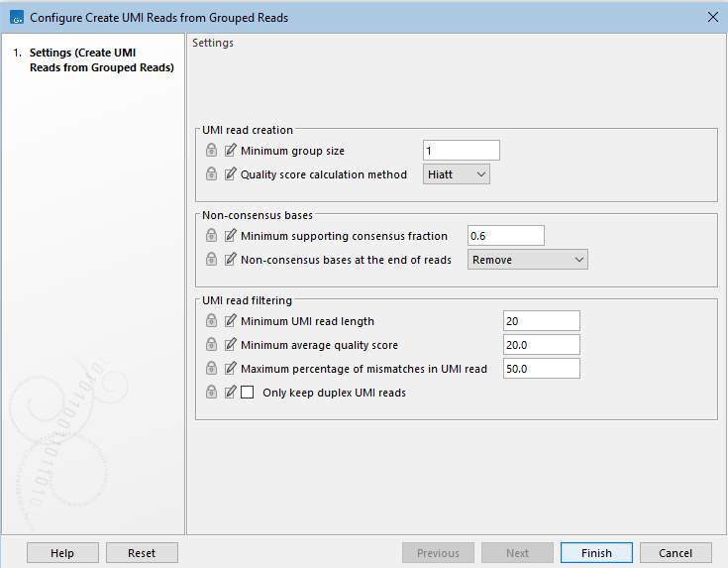Click the Cancel button

(x=676, y=553)
